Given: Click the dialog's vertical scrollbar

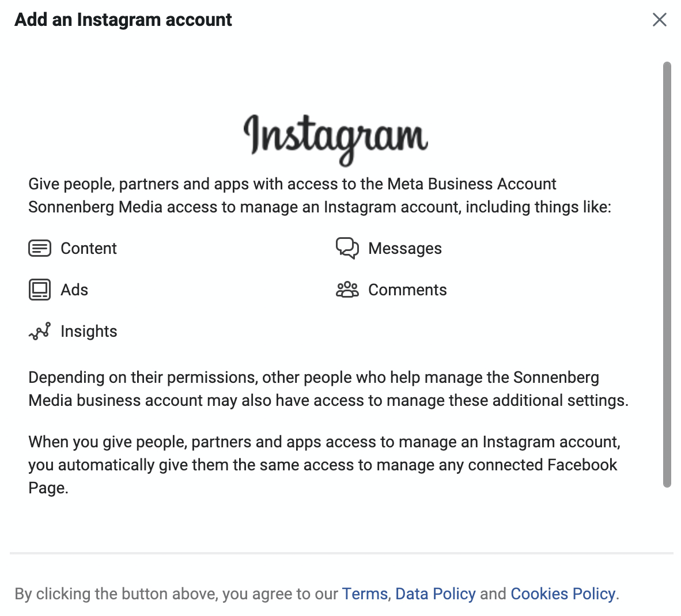Looking at the screenshot, I should click(x=667, y=274).
